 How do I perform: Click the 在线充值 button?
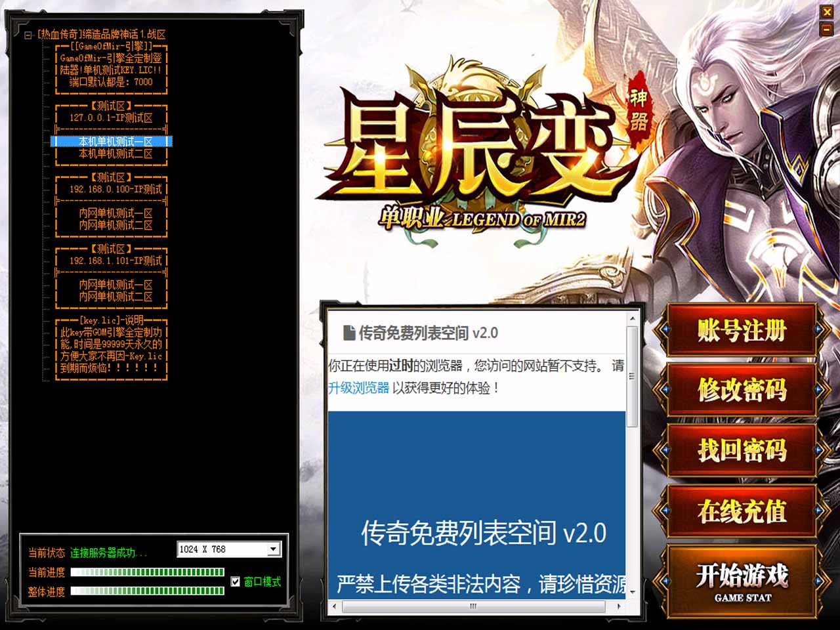742,511
